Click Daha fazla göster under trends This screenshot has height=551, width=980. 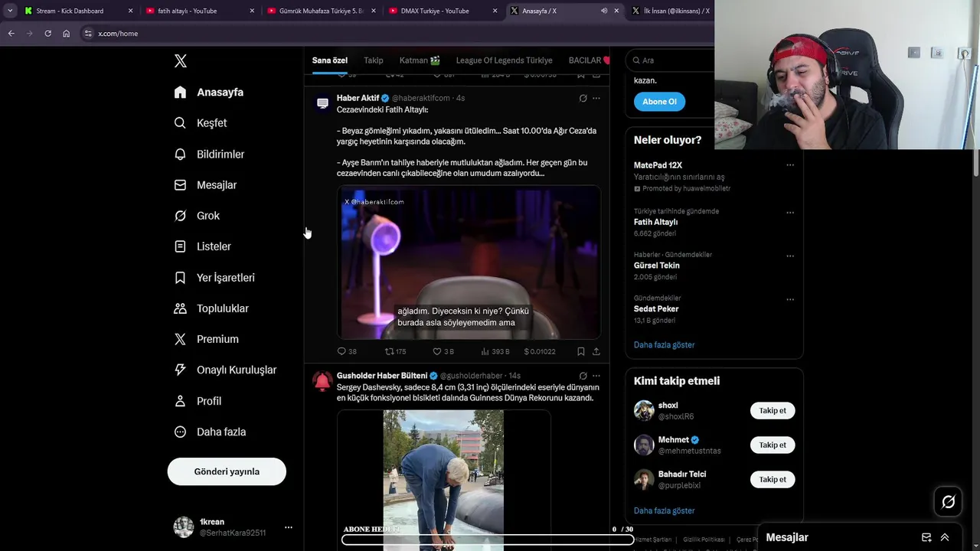point(664,345)
